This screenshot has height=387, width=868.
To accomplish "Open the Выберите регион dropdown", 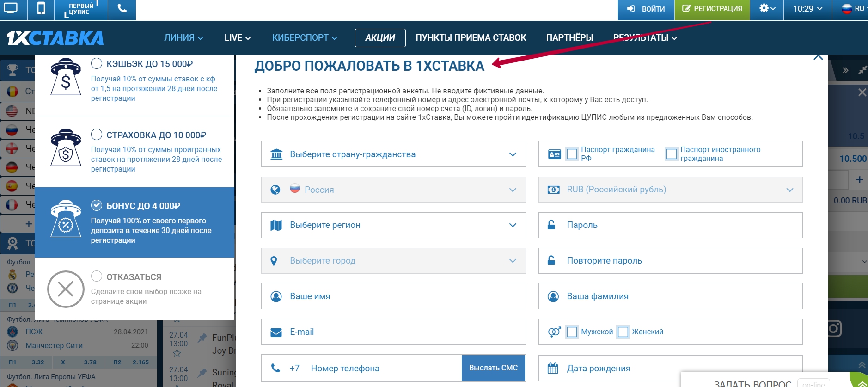I will [393, 225].
